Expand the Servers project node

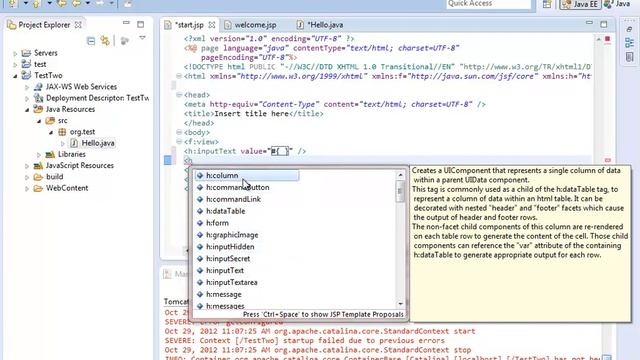point(15,53)
